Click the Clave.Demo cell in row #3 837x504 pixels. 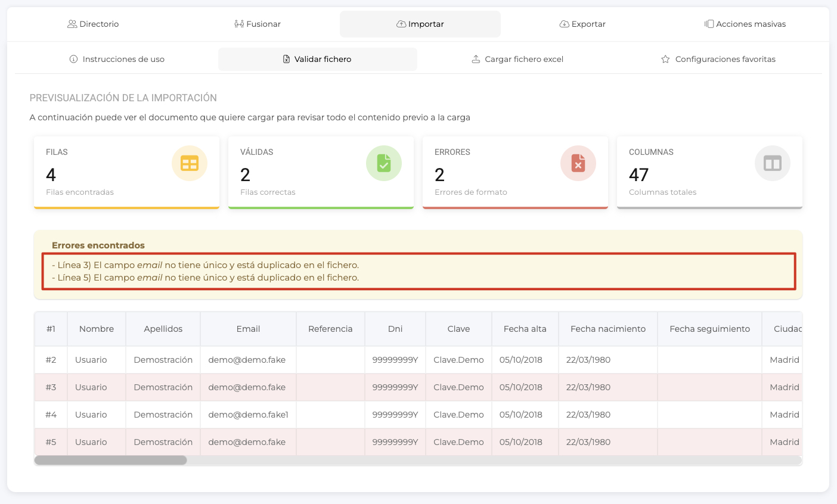pyautogui.click(x=458, y=387)
